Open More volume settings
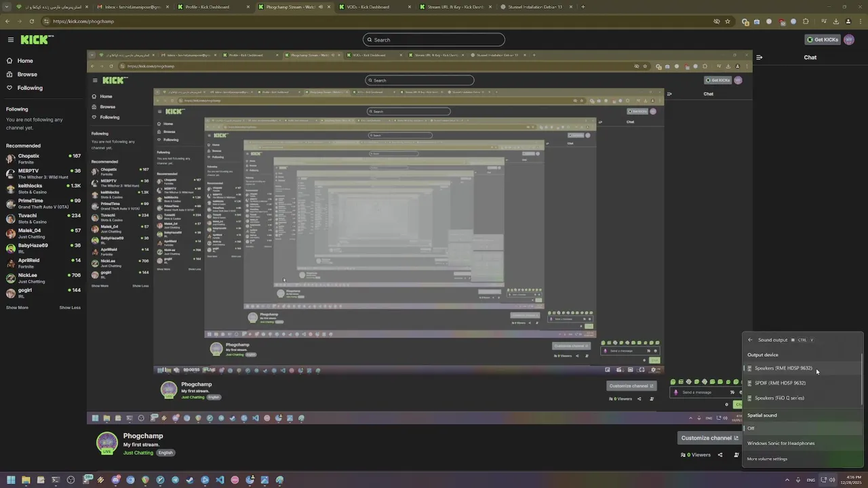The width and height of the screenshot is (868, 488). 767,459
